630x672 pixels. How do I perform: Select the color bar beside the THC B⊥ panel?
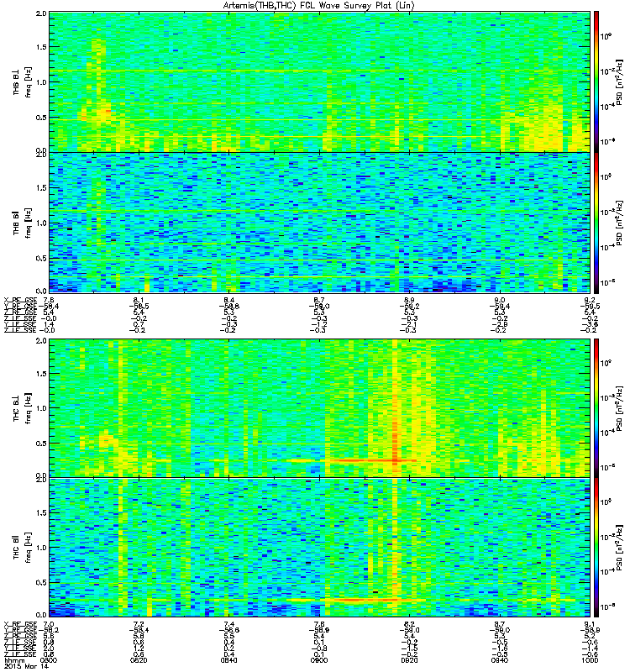pos(596,408)
